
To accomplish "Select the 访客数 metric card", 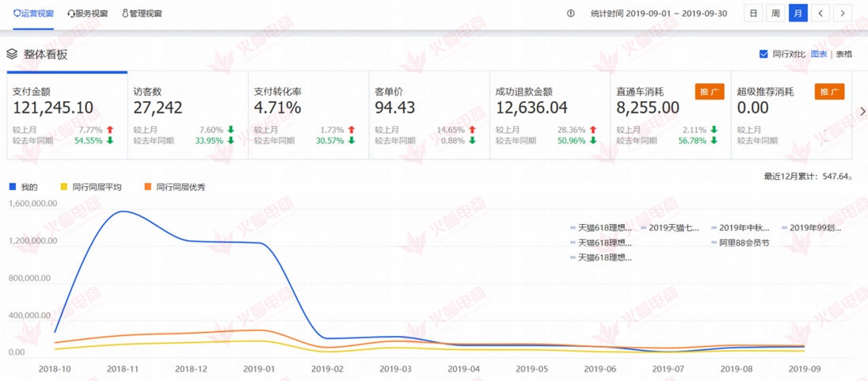I will 188,115.
